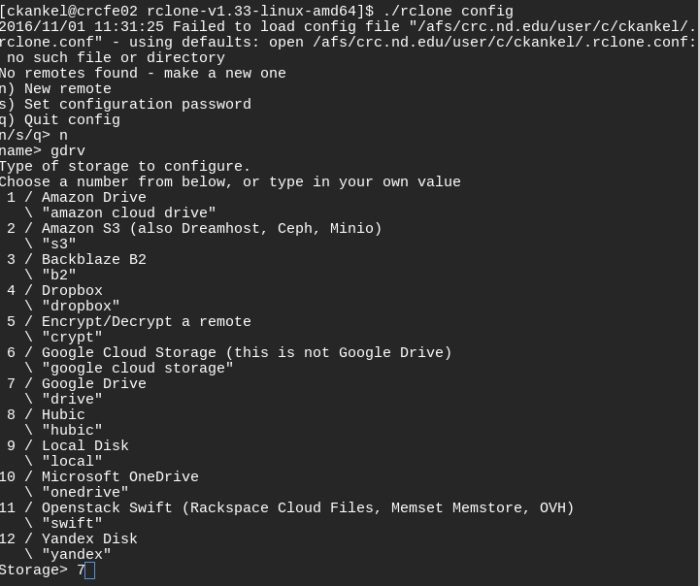This screenshot has height=586, width=700.
Task: Click the "Backblaze B2" storage entry
Action: point(94,259)
